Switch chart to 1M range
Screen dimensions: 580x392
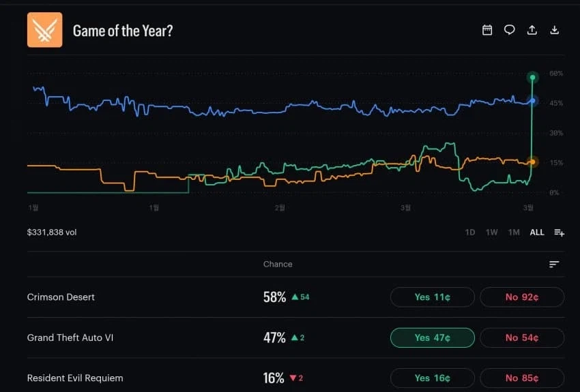[x=514, y=232]
